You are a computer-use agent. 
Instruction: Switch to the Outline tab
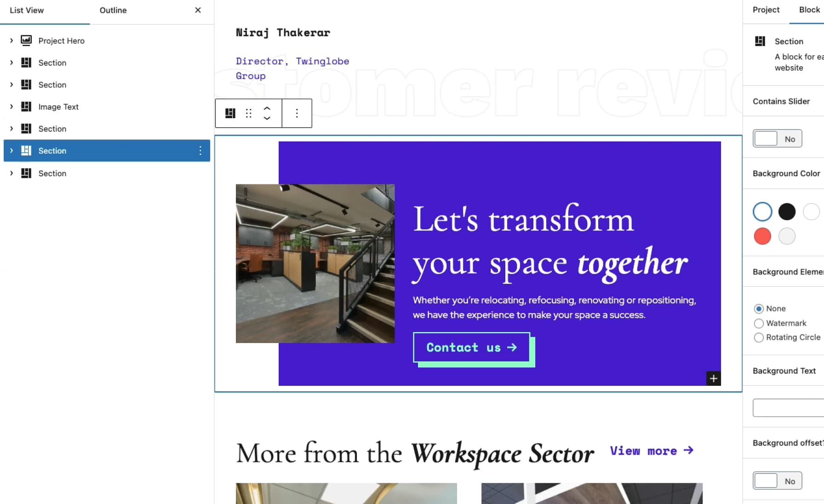coord(113,10)
